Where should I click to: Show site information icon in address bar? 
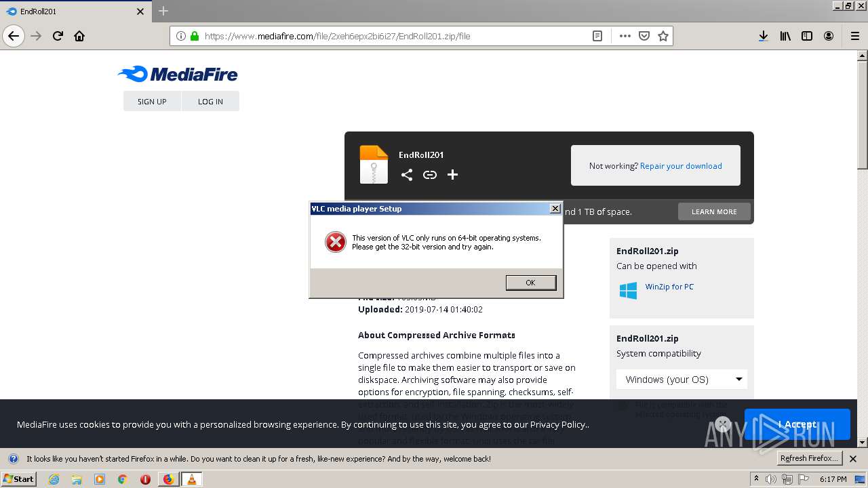coord(181,36)
